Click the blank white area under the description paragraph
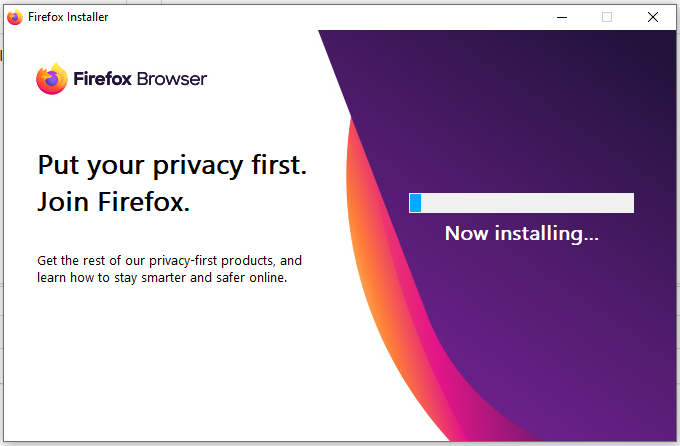This screenshot has width=680, height=446. tap(173, 360)
